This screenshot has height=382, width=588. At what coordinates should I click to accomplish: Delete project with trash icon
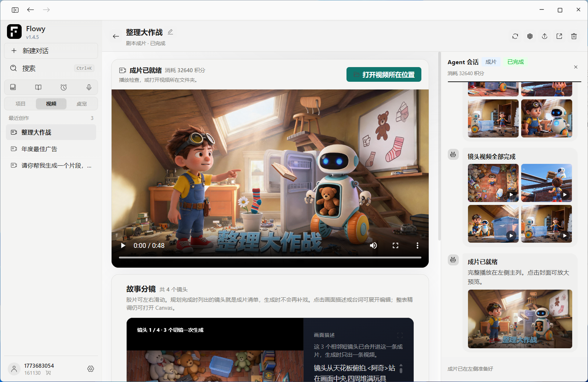(x=574, y=36)
